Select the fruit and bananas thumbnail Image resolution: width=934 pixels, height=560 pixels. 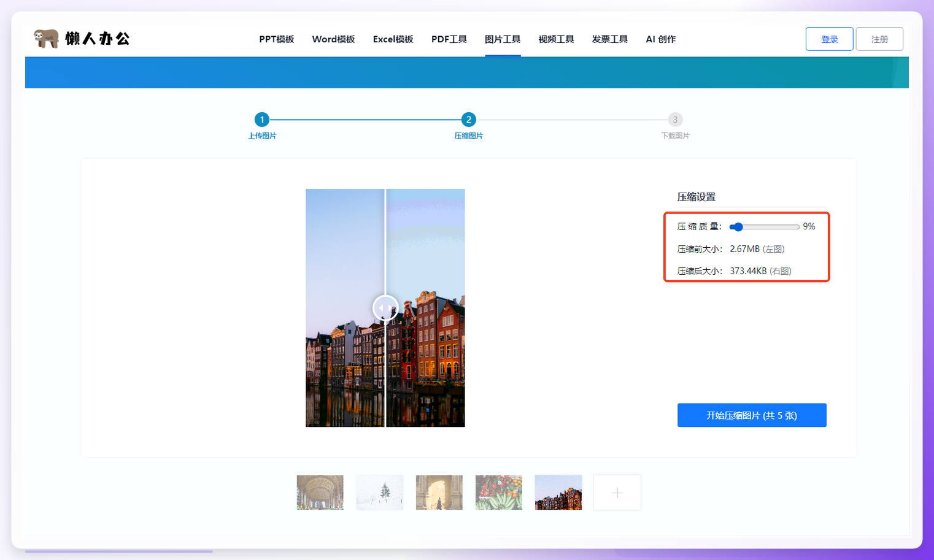click(498, 493)
